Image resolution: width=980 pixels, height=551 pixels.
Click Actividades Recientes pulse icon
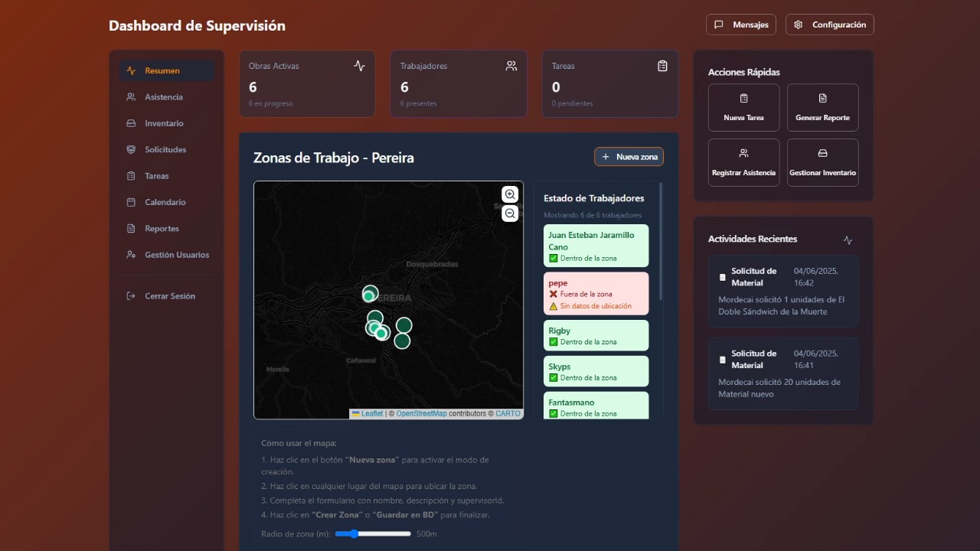(x=848, y=240)
